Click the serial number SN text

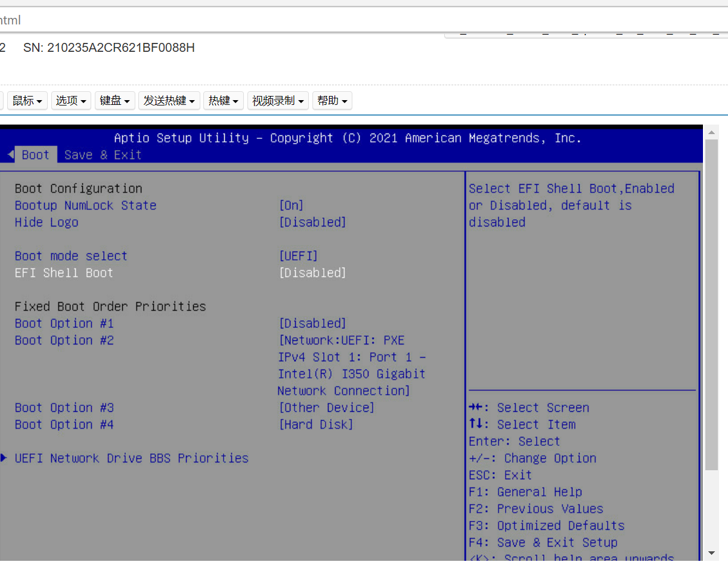pyautogui.click(x=109, y=48)
